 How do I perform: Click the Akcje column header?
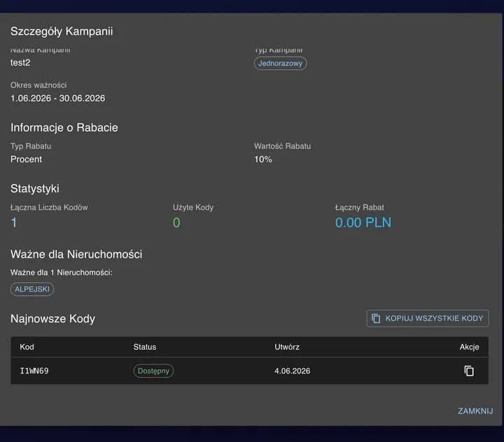(x=469, y=347)
